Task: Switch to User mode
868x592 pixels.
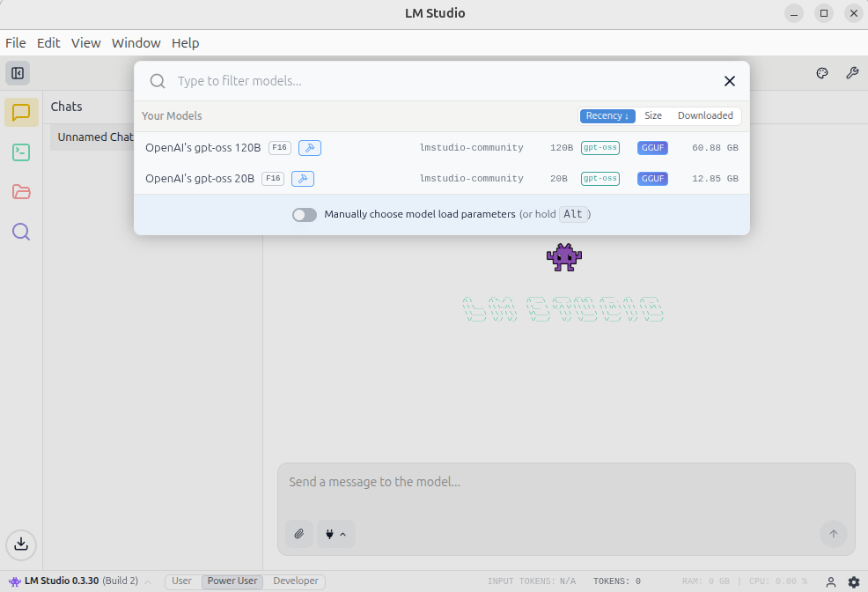Action: 181,581
